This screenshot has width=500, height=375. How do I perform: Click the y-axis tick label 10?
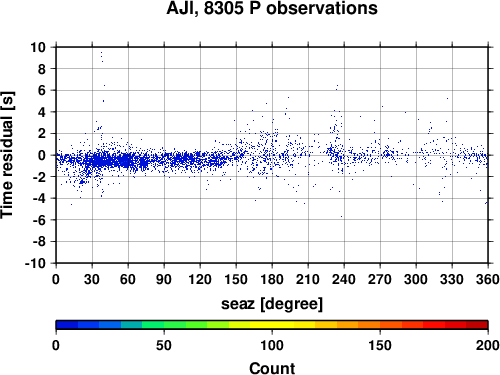38,47
